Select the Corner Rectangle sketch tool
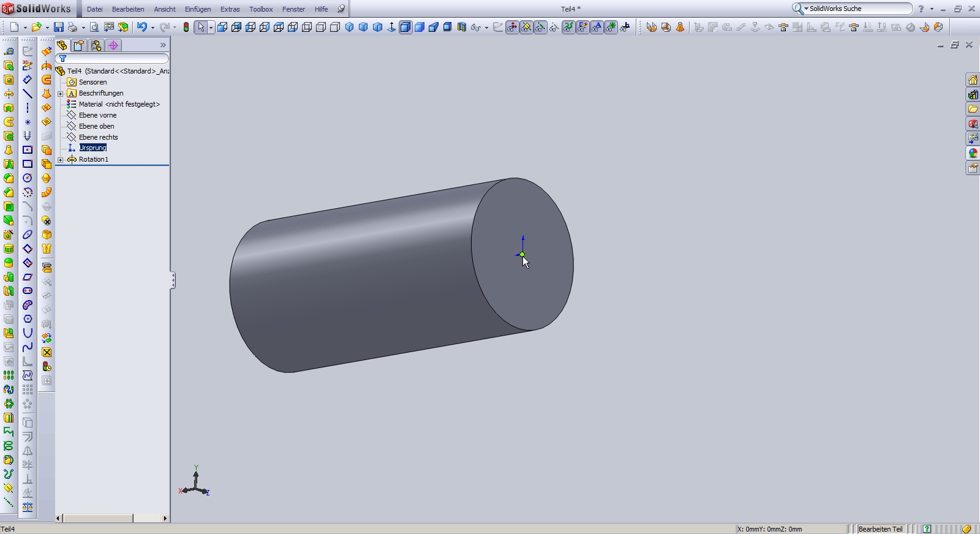980x534 pixels. pyautogui.click(x=28, y=164)
